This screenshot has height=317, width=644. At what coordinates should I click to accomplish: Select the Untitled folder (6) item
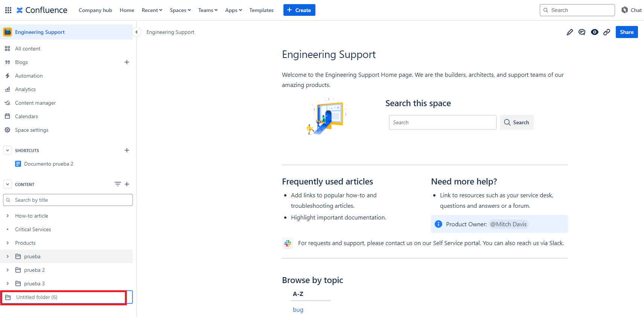pyautogui.click(x=37, y=297)
